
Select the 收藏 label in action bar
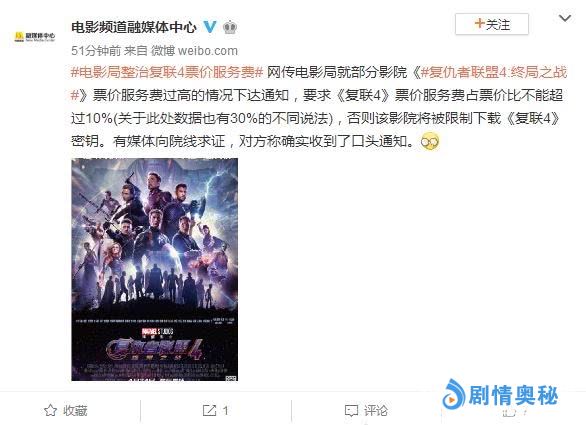pyautogui.click(x=75, y=410)
